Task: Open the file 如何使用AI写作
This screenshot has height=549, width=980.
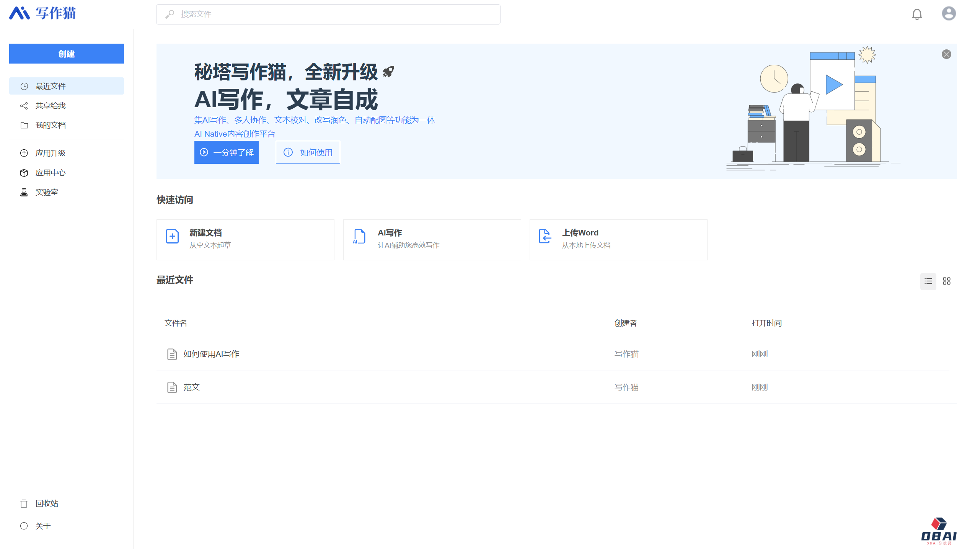Action: click(x=211, y=354)
